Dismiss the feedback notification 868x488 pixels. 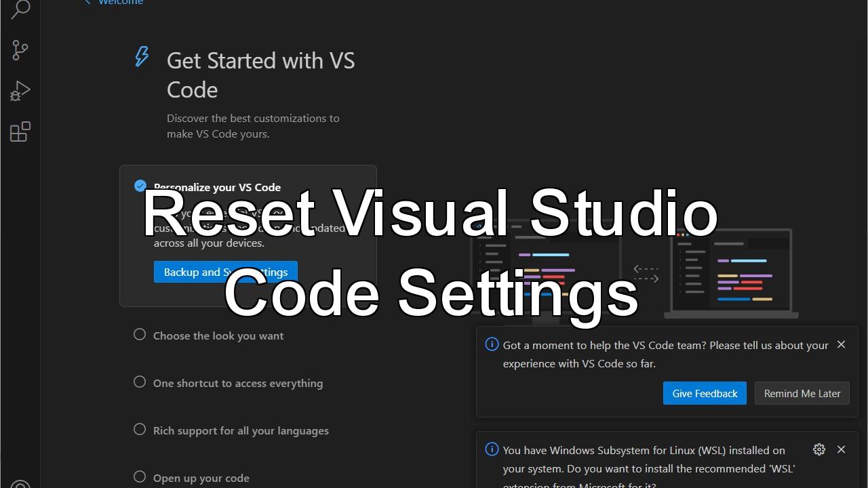click(x=841, y=344)
